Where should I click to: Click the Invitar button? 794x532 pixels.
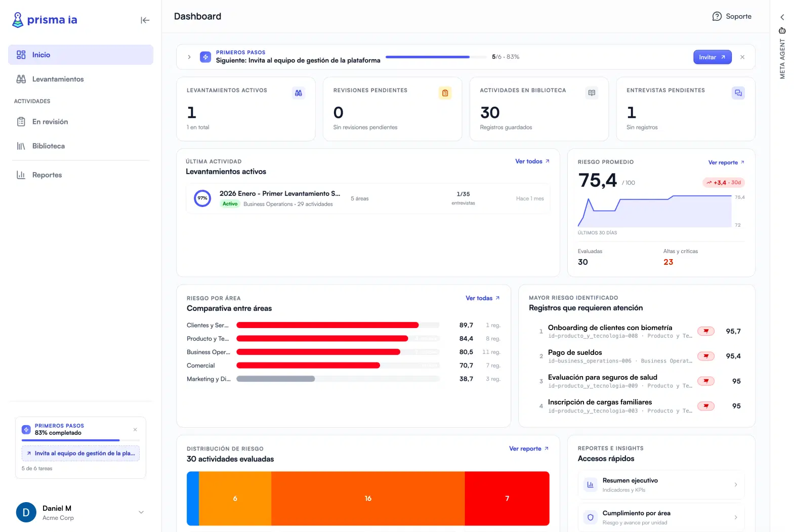coord(713,57)
